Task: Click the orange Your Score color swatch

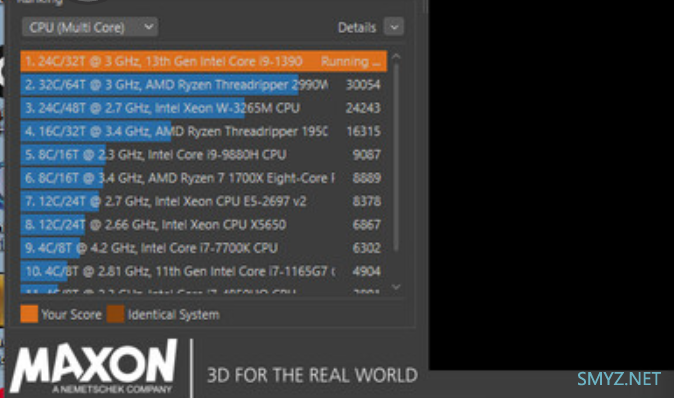Action: click(29, 314)
